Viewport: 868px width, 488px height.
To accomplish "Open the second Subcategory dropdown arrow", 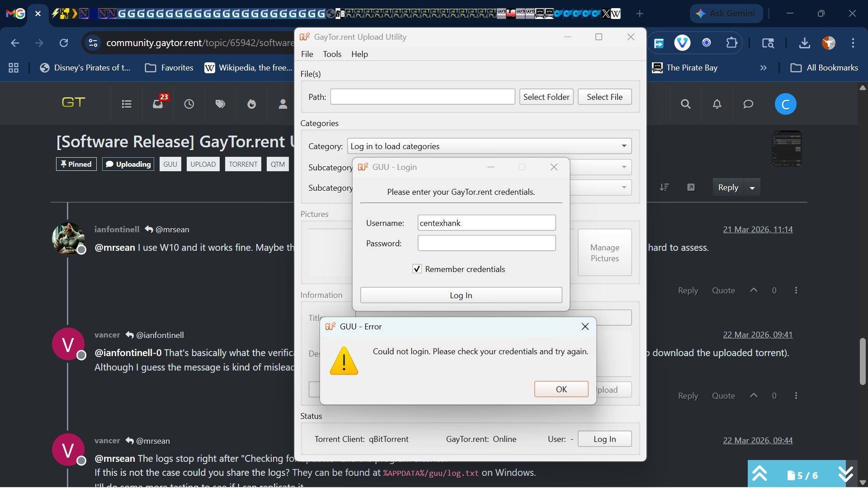I will click(624, 188).
